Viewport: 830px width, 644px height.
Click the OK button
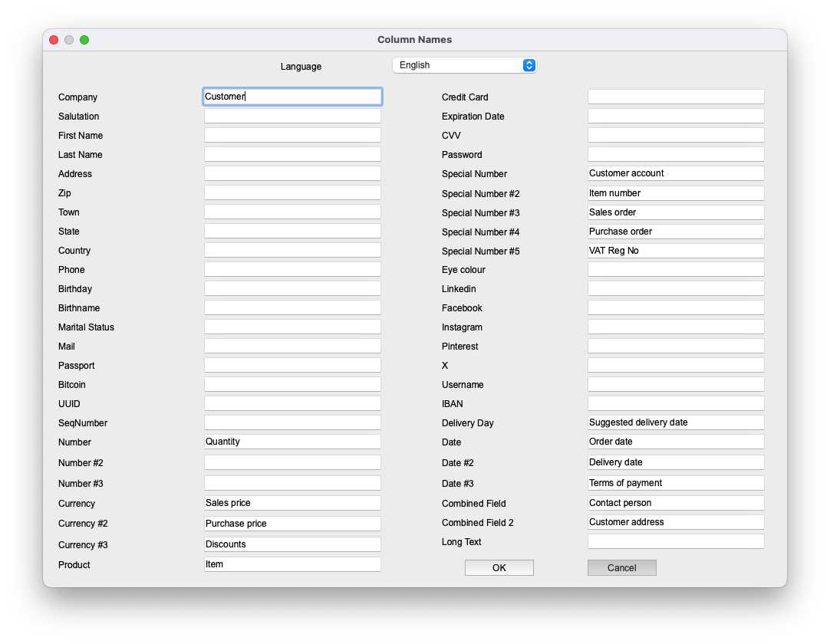(499, 568)
